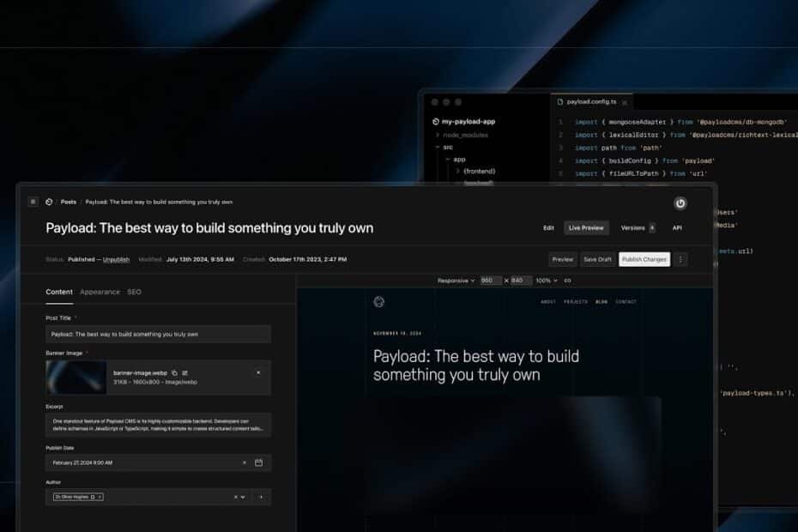Click the preview headline about Payload
Viewport: 798px width, 532px height.
[x=476, y=366]
